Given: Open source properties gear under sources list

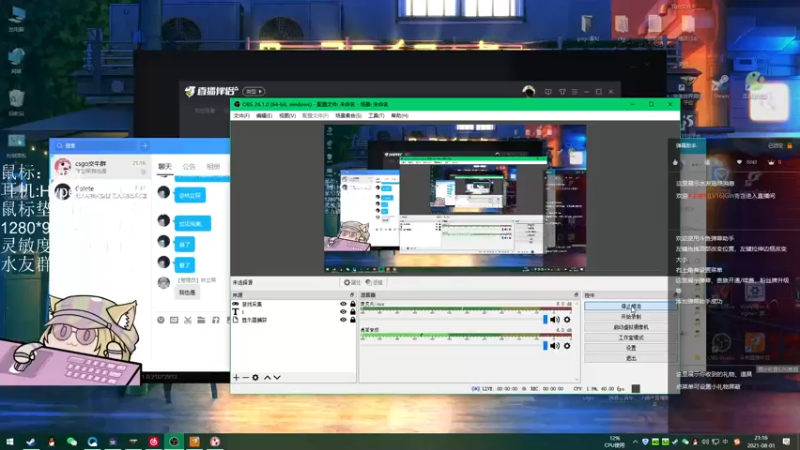Looking at the screenshot, I should 255,378.
